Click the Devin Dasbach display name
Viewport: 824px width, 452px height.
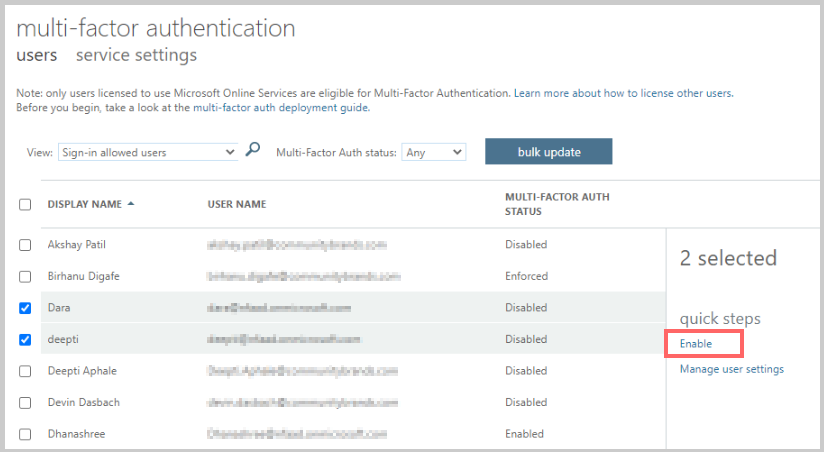(x=84, y=403)
